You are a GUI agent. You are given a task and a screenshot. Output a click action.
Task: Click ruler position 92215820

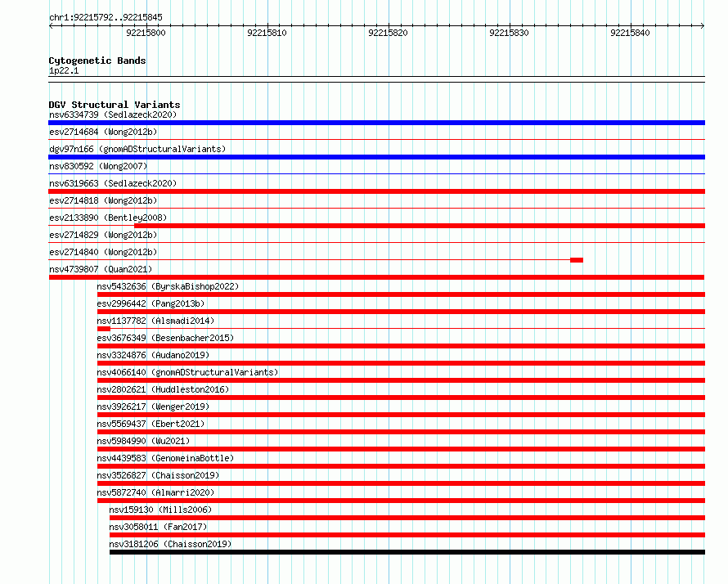[389, 33]
